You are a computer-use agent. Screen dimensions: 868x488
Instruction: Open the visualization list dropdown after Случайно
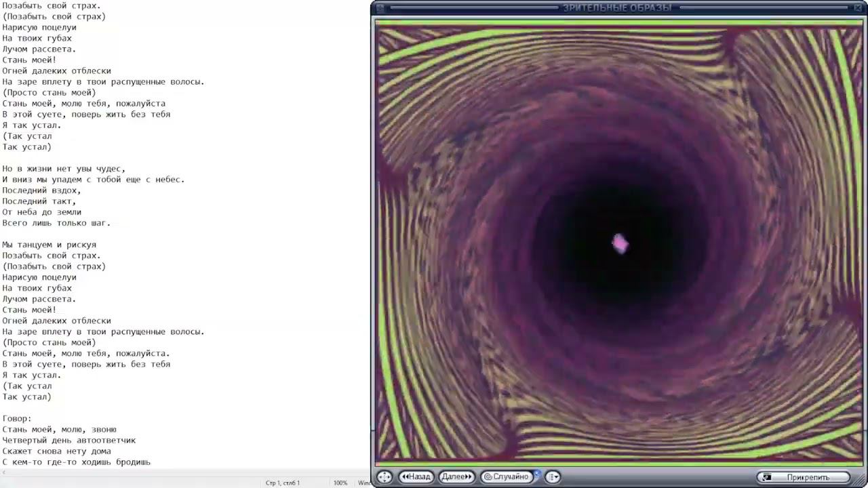[x=553, y=477]
